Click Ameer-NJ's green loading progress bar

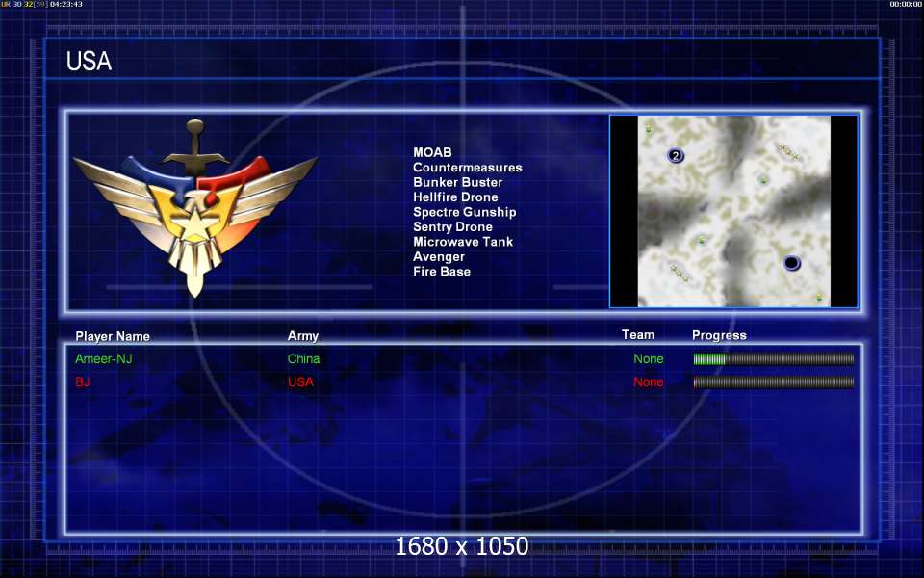coord(773,359)
